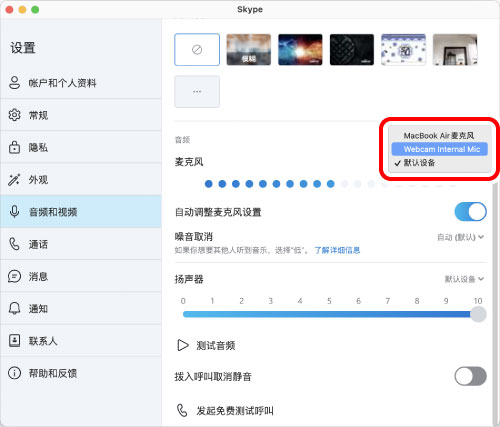
Task: Click the gear icon for 常规
Action: [14, 115]
